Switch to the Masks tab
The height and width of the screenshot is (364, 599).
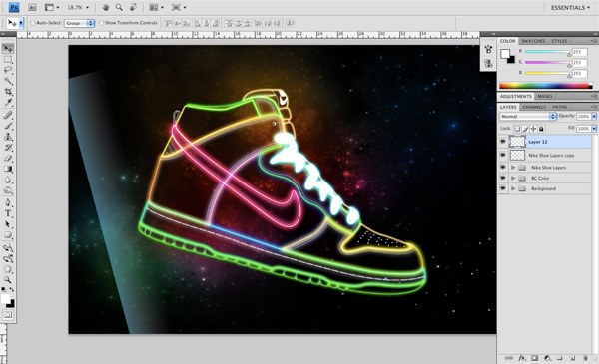click(x=545, y=96)
